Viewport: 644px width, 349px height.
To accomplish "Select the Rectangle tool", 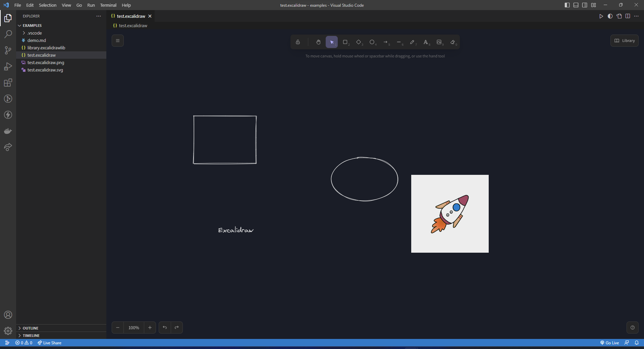I will click(345, 42).
